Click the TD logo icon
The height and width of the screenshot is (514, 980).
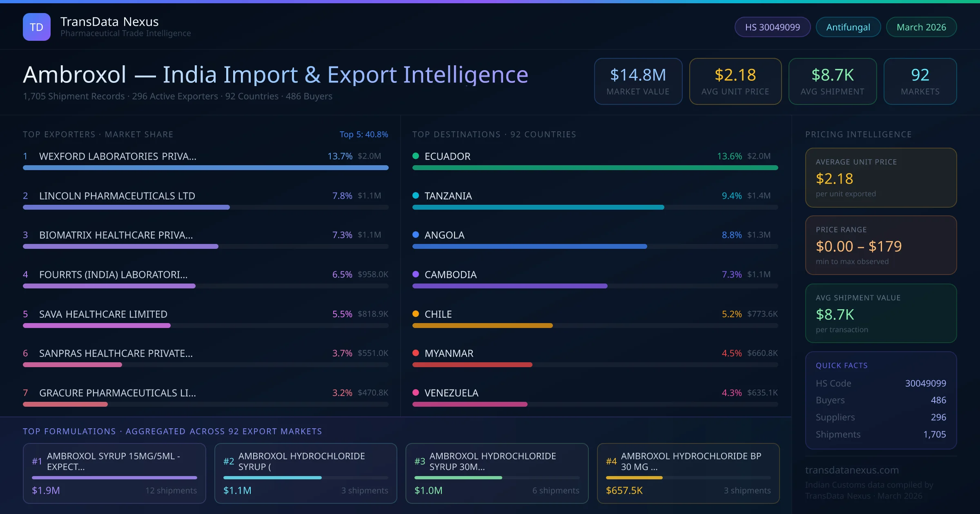coord(36,27)
